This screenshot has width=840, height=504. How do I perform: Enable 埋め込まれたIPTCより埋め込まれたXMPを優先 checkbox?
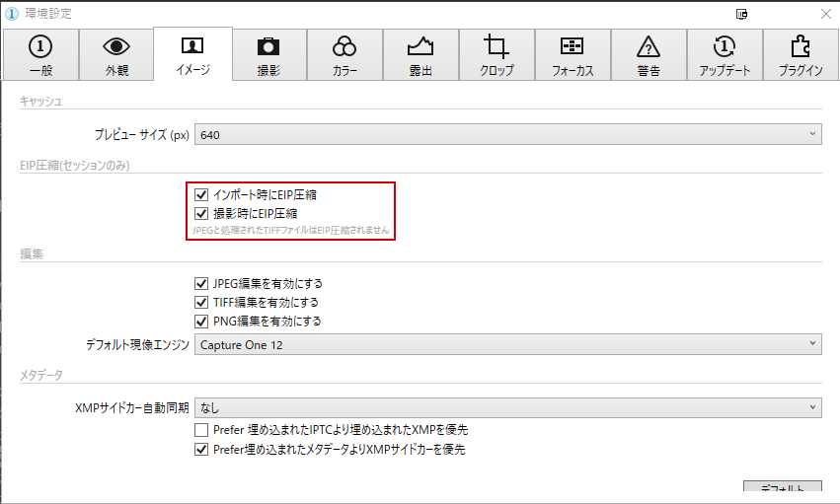[202, 431]
